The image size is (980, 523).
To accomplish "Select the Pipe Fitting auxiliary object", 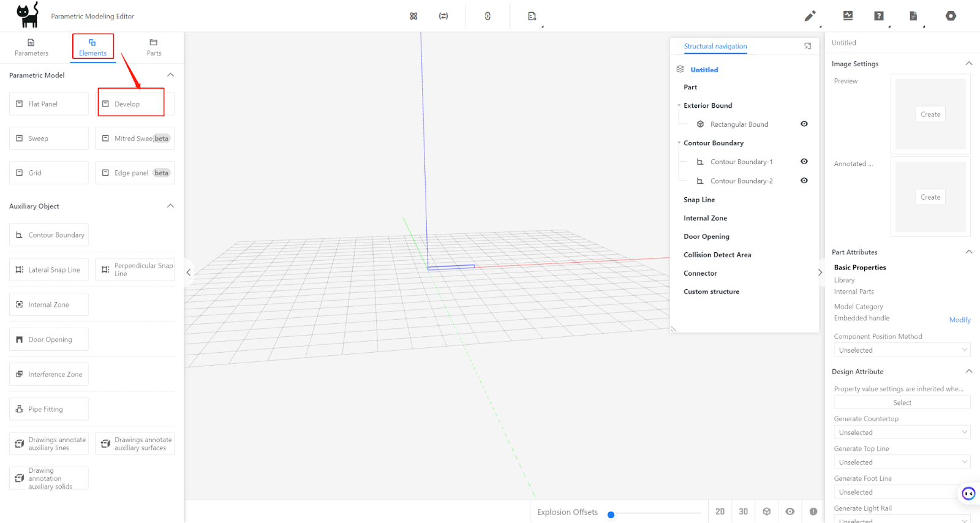I will click(x=49, y=409).
